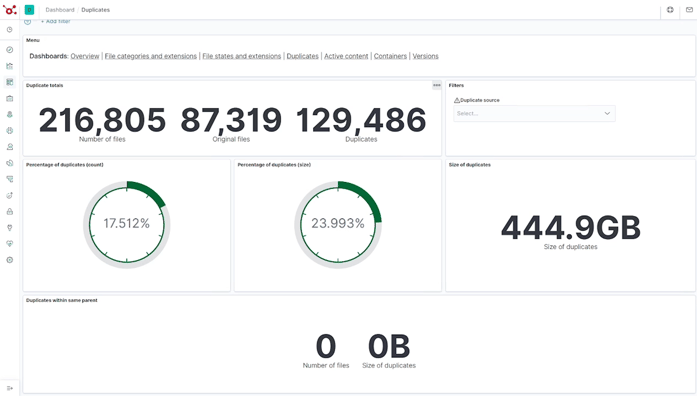
Task: Click the '0' number of files metric
Action: pyautogui.click(x=326, y=346)
